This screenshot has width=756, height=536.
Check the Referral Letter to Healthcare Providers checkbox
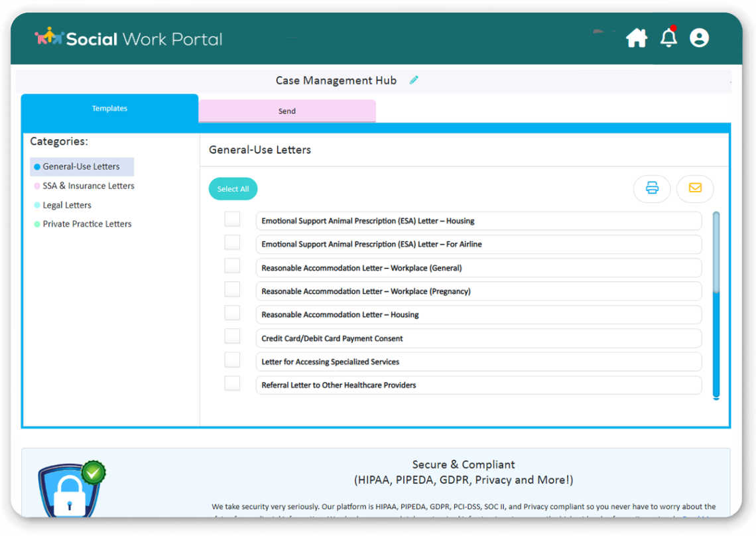click(x=232, y=383)
